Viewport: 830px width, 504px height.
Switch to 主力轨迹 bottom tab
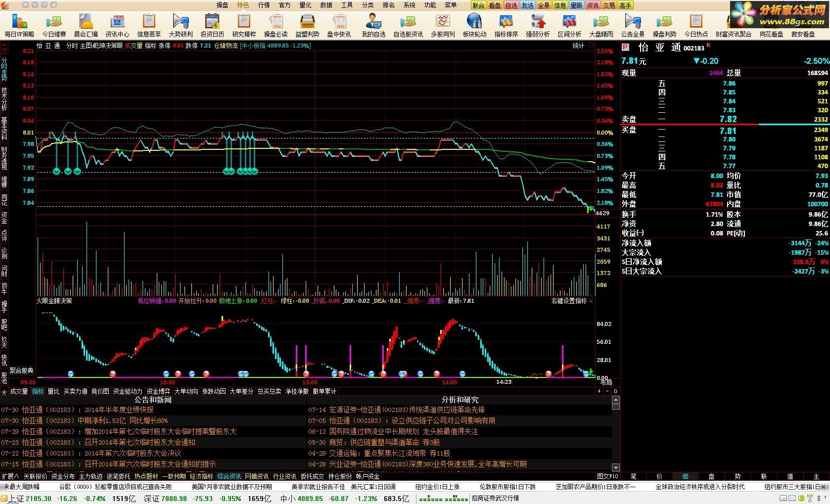pyautogui.click(x=91, y=476)
